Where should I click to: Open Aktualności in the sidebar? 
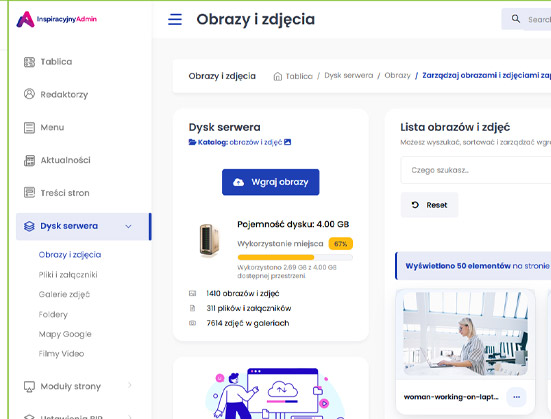coord(65,160)
